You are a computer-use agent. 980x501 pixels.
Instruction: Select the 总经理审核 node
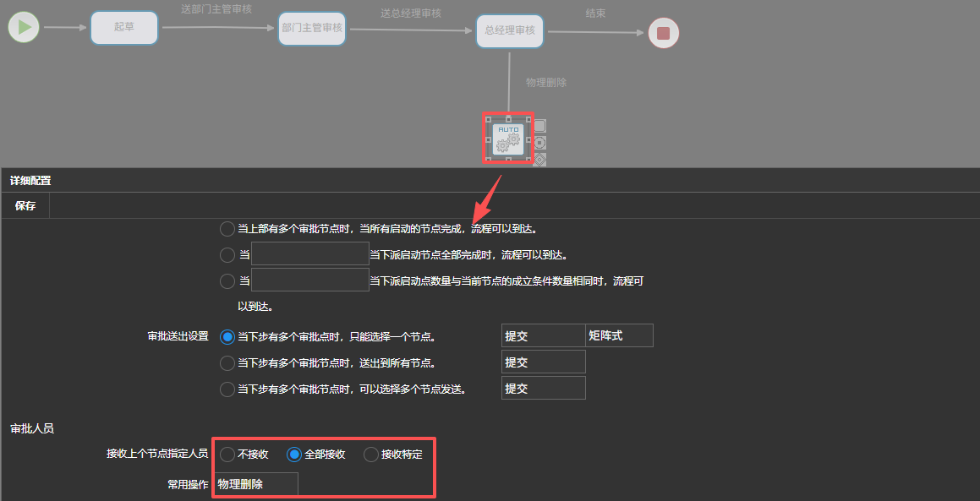(x=509, y=30)
